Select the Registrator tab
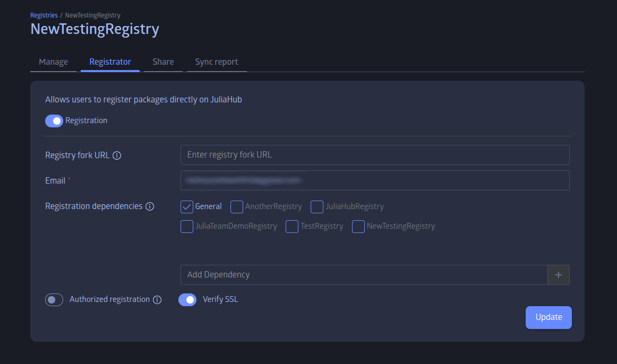The width and height of the screenshot is (617, 364). click(110, 62)
